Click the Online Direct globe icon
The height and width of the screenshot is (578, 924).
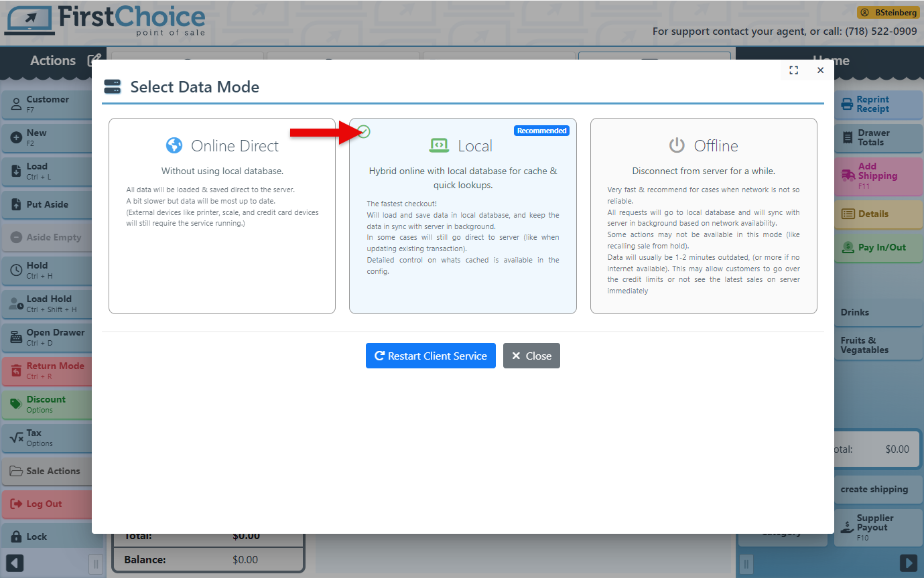click(174, 145)
